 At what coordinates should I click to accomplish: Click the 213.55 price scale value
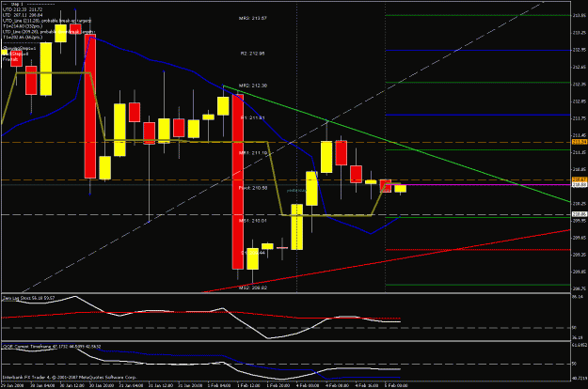580,15
